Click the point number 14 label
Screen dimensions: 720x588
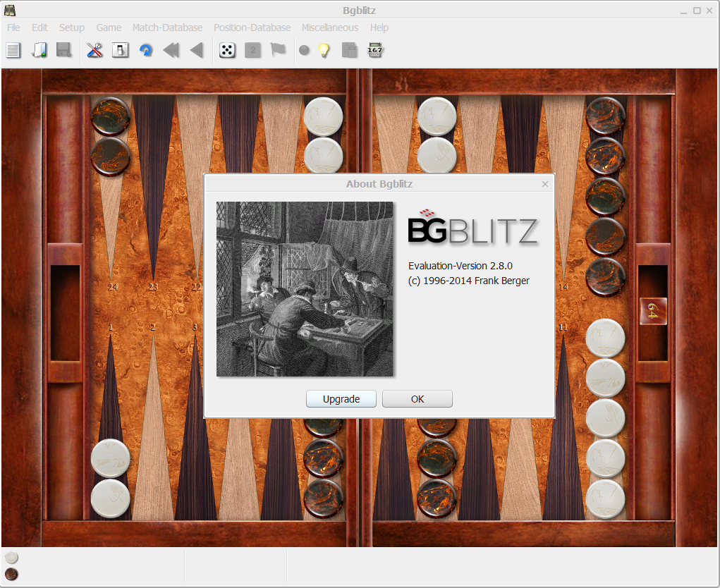point(563,287)
